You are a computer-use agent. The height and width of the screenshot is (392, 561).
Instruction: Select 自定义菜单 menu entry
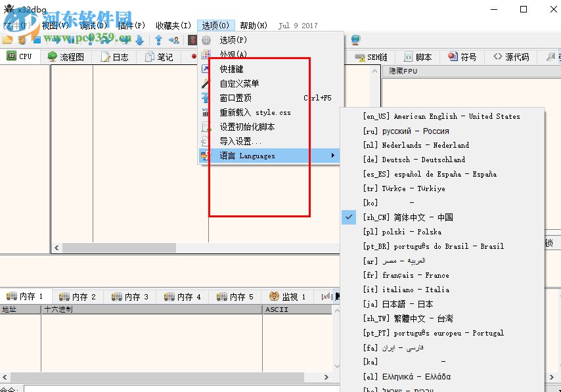pos(271,83)
